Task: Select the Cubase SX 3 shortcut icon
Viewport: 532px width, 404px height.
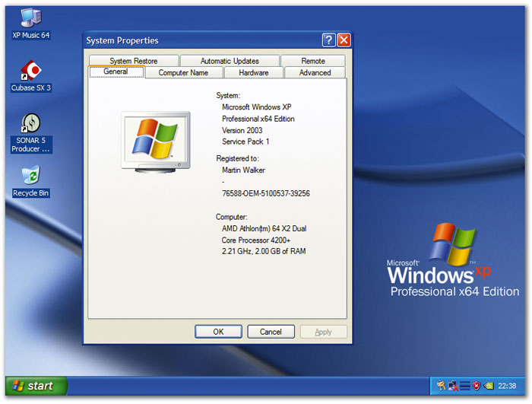Action: pos(31,76)
